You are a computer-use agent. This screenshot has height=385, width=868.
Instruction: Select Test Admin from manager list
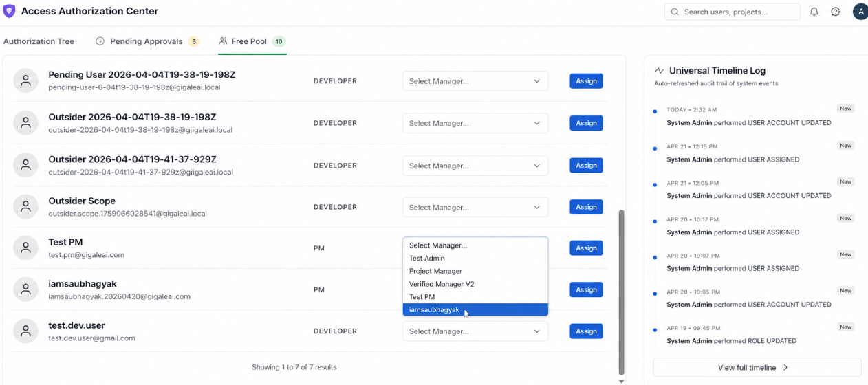point(475,258)
